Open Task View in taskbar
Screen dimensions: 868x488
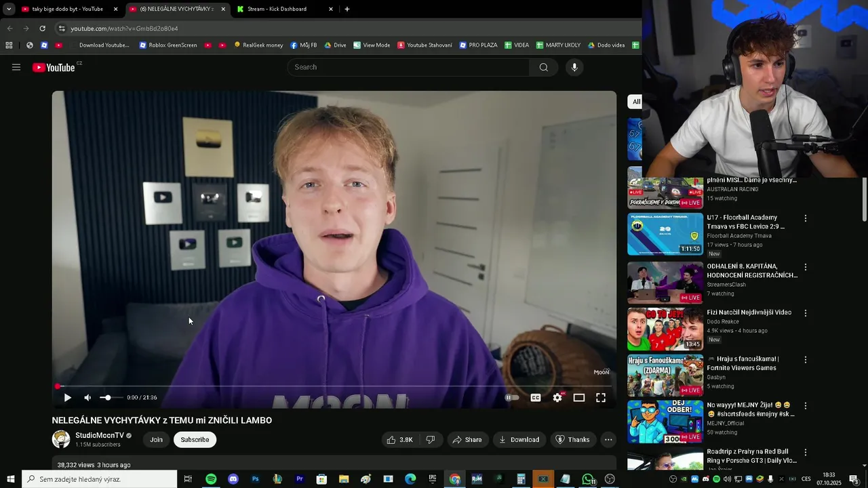pyautogui.click(x=189, y=479)
